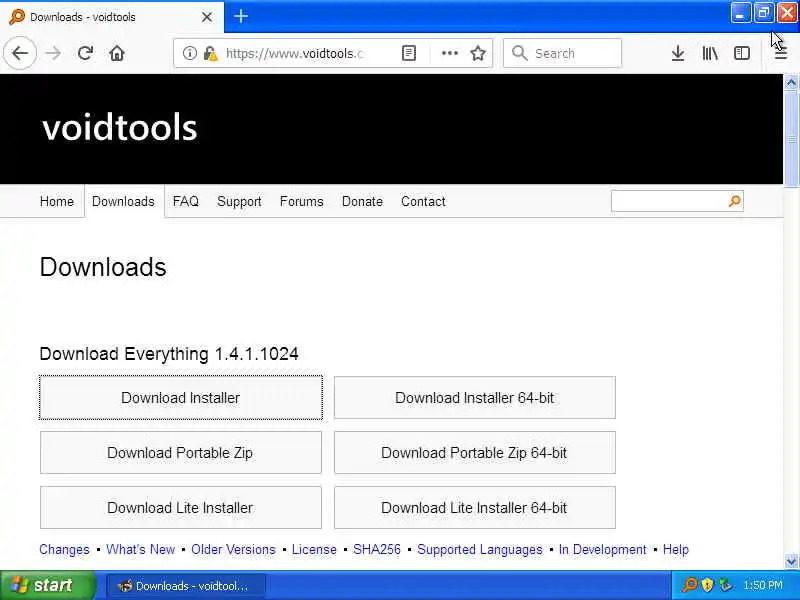Go to Support in the nav bar

coord(239,202)
